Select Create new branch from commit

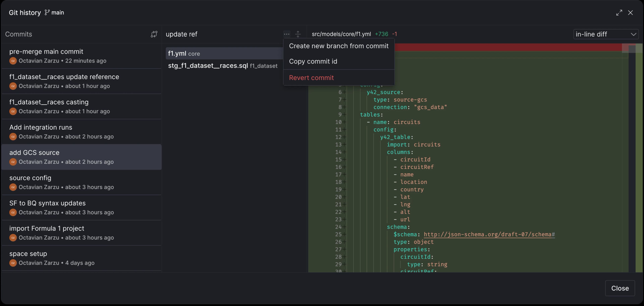point(338,46)
